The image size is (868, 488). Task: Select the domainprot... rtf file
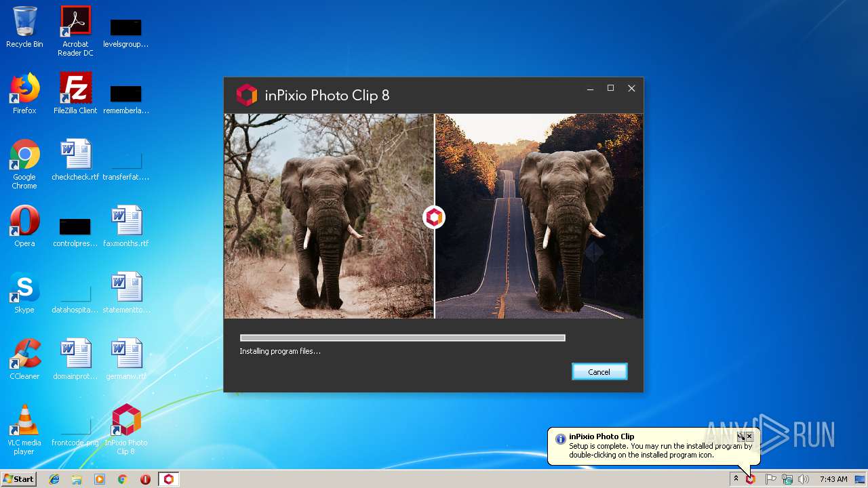click(75, 359)
